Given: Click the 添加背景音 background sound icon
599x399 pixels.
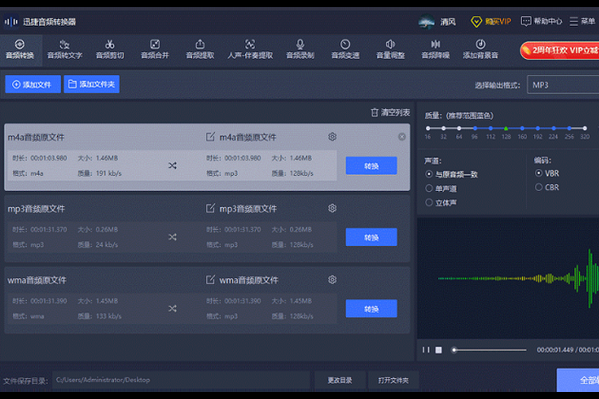Looking at the screenshot, I should pos(480,44).
